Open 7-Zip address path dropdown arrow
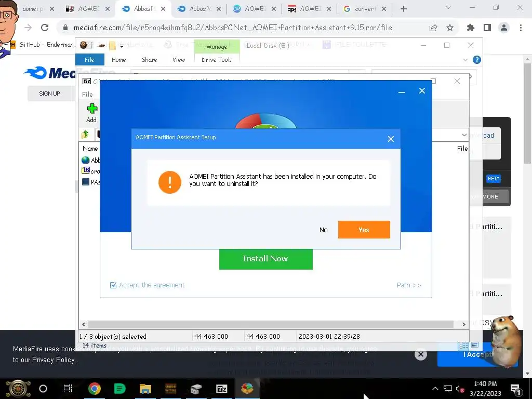Viewport: 532px width, 399px height. [x=464, y=135]
